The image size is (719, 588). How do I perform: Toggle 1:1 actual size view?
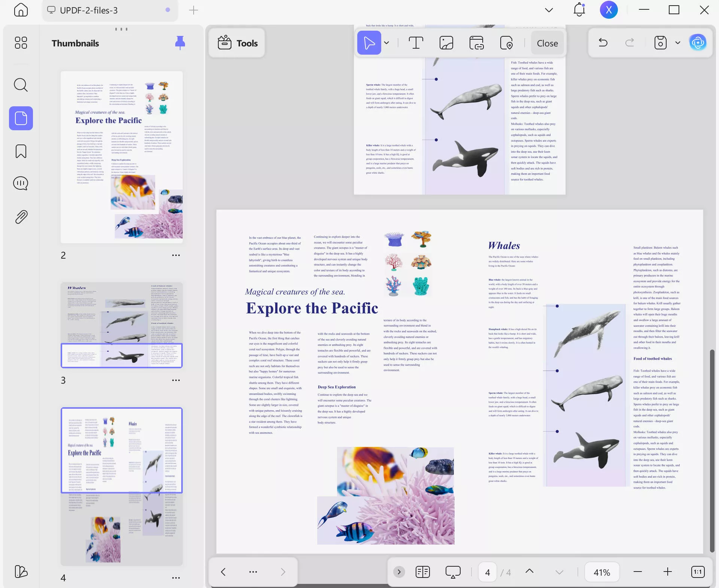point(698,572)
